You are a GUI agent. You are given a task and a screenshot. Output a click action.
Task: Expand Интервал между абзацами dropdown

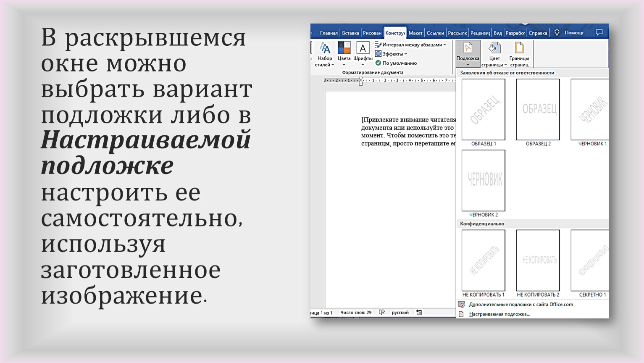[410, 45]
